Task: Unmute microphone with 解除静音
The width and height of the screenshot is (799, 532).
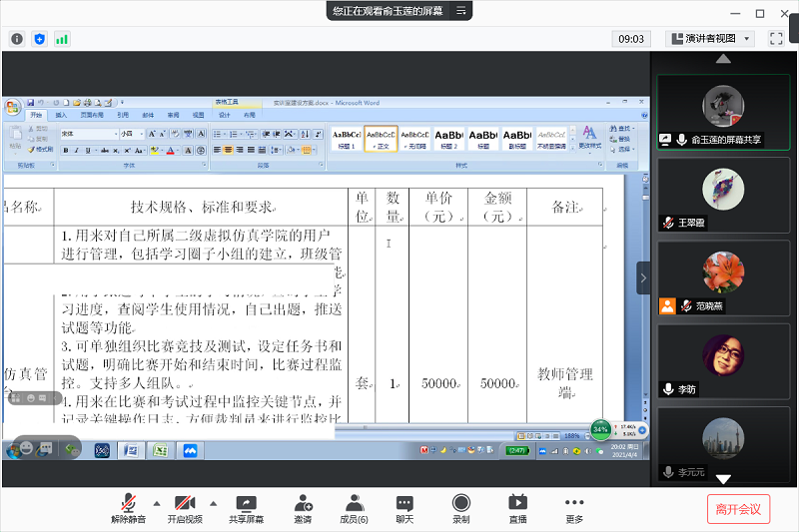Action: (128, 509)
